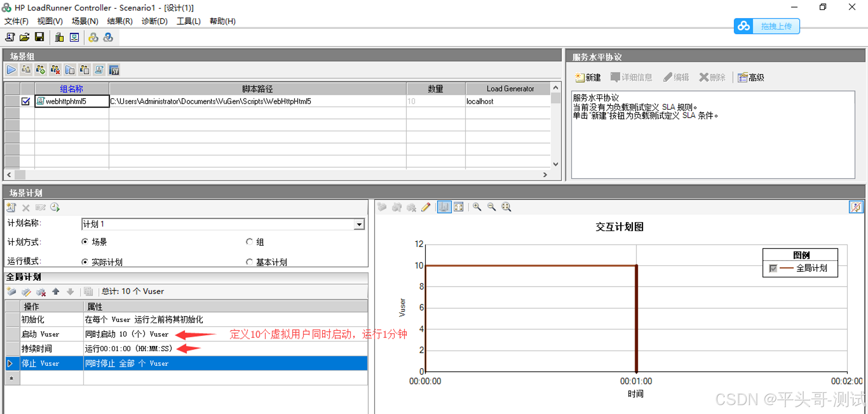Save the scenario with the floppy icon

[39, 37]
